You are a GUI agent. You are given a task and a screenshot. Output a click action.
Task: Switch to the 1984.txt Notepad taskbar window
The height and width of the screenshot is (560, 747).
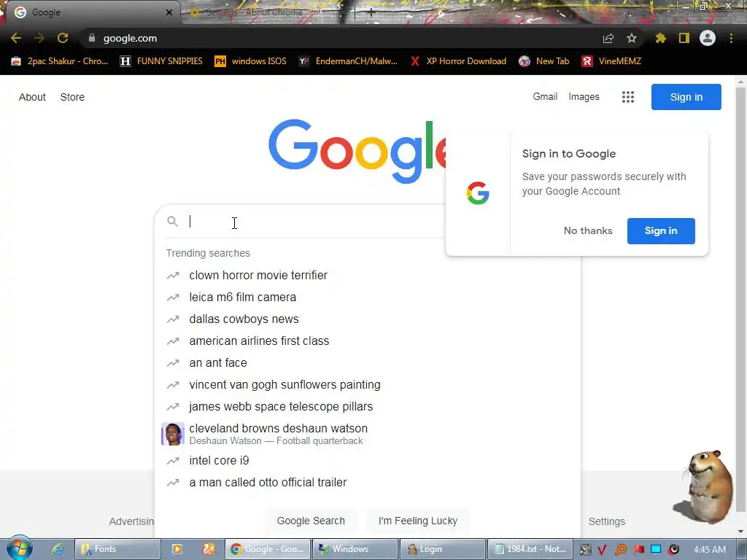coord(530,549)
